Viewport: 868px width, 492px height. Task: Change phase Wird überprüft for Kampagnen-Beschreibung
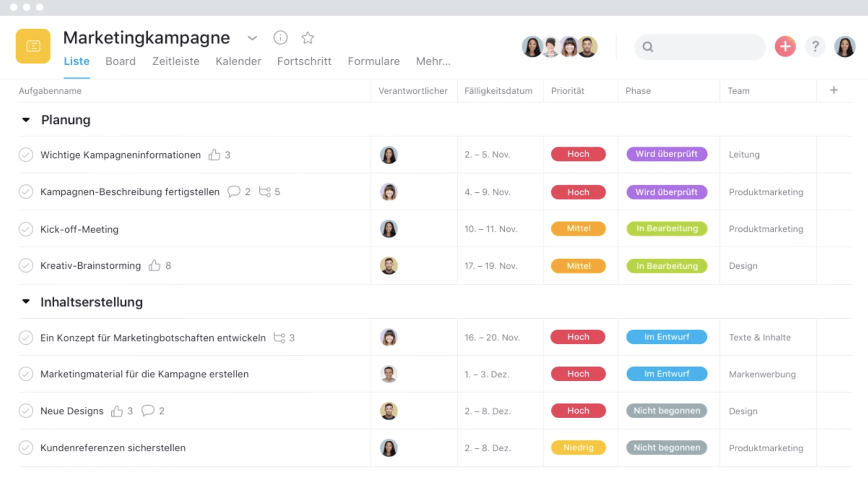(667, 192)
